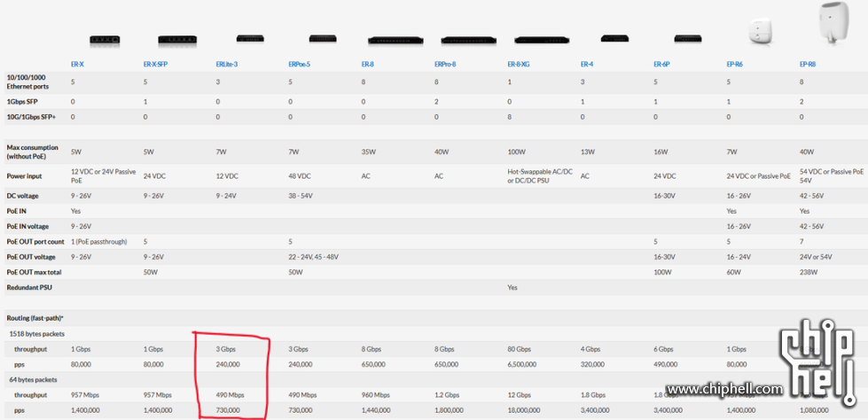Select the '10/100/1000 Ethernet ports' row label
This screenshot has width=868, height=420.
(27, 82)
